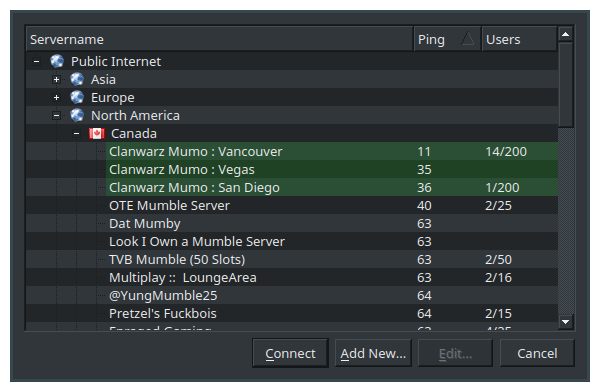The width and height of the screenshot is (600, 392).
Task: Click the scrollbar up arrow
Action: pos(565,34)
